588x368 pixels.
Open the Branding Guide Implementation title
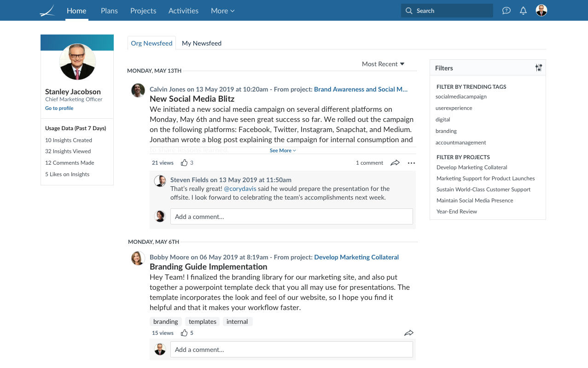(209, 267)
